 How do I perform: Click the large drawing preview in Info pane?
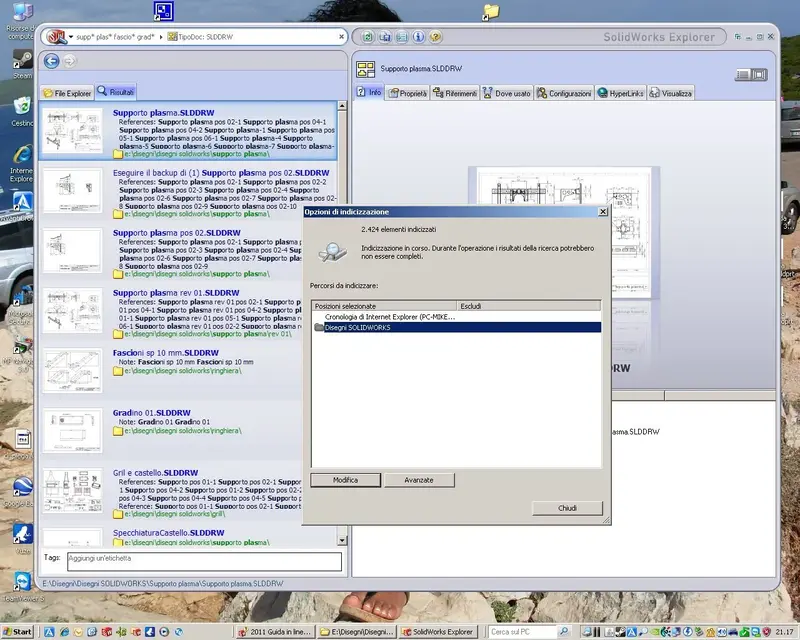click(x=564, y=232)
